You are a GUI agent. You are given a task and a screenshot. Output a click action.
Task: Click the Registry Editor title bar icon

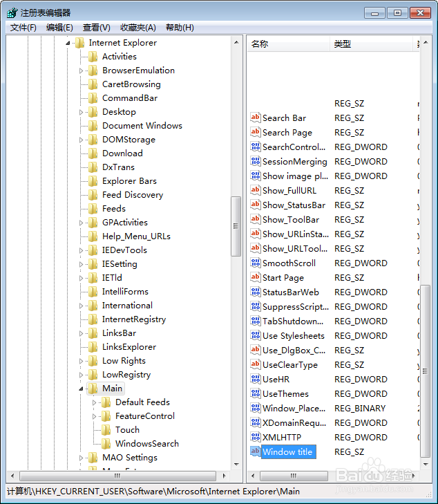[12, 13]
